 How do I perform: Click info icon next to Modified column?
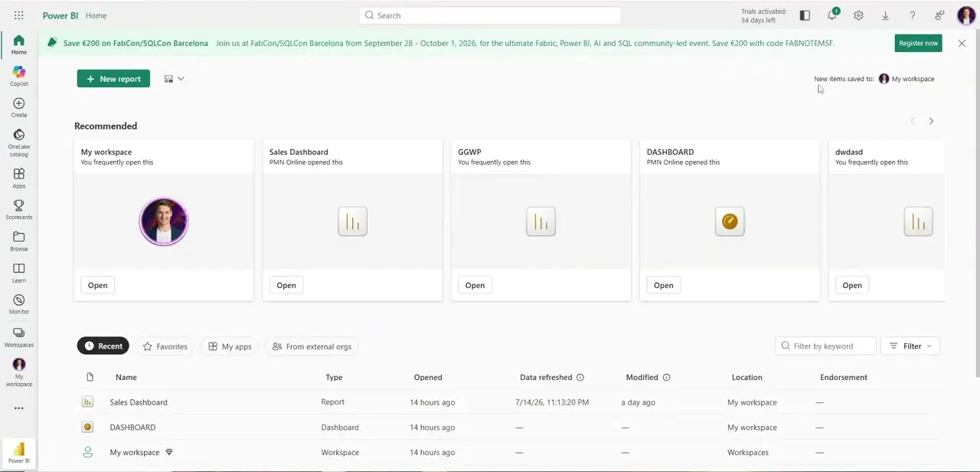pyautogui.click(x=666, y=377)
